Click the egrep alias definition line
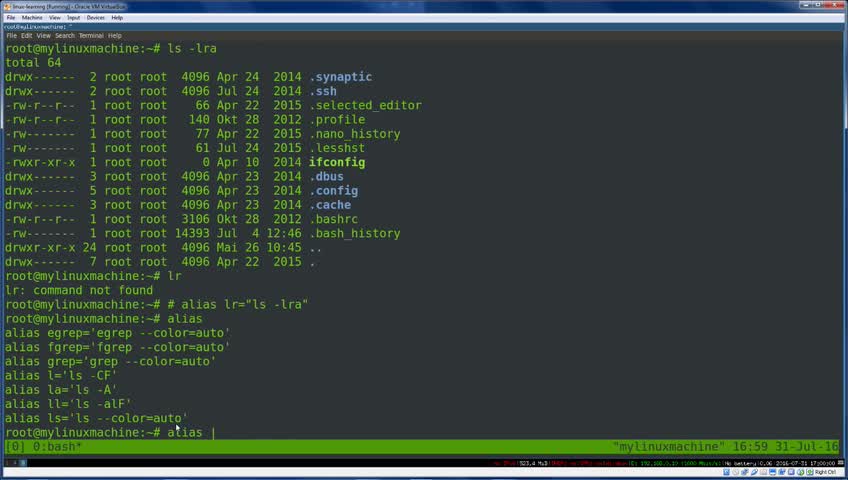Viewport: 848px width, 480px height. tap(117, 333)
